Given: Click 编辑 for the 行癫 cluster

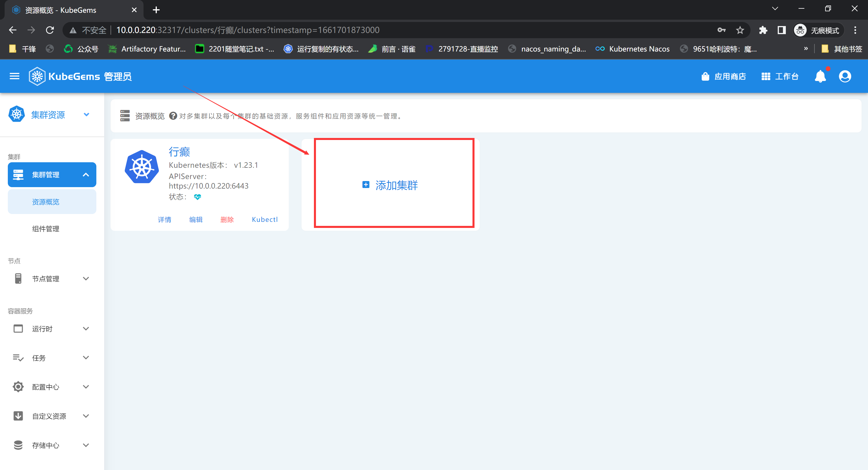Looking at the screenshot, I should point(196,220).
